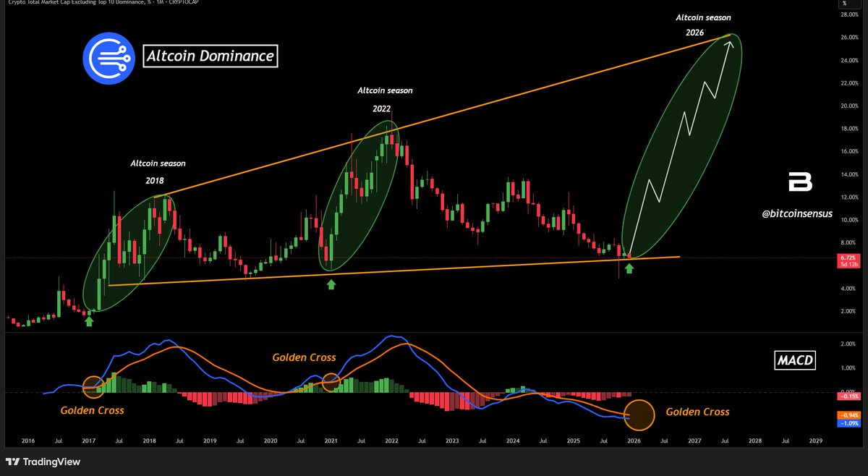
Task: Click the 2024 label on the time axis
Action: (x=513, y=441)
